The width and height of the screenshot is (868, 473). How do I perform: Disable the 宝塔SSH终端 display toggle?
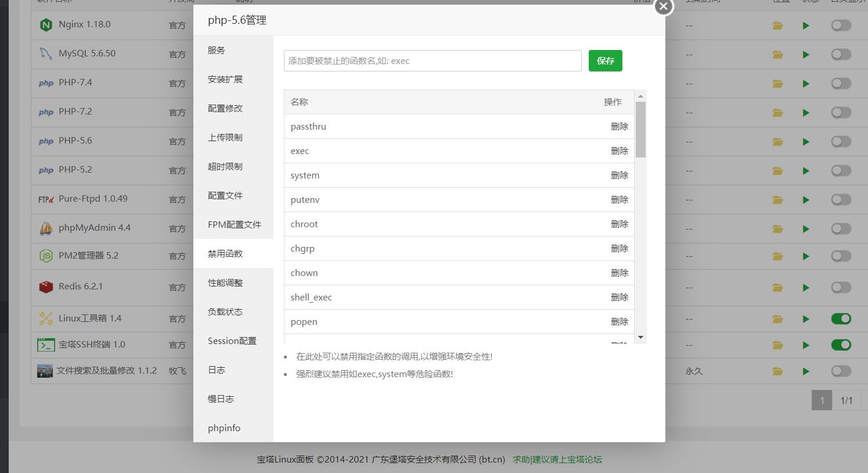(840, 345)
